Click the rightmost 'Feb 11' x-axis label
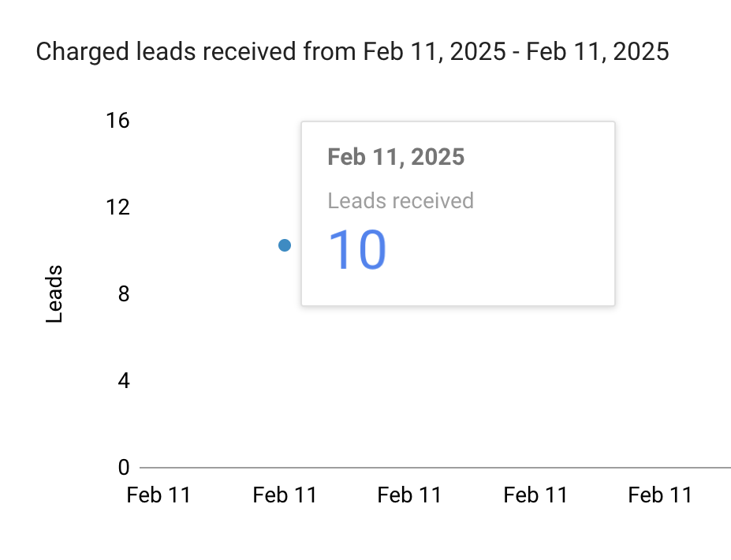Image resolution: width=731 pixels, height=560 pixels. click(660, 495)
